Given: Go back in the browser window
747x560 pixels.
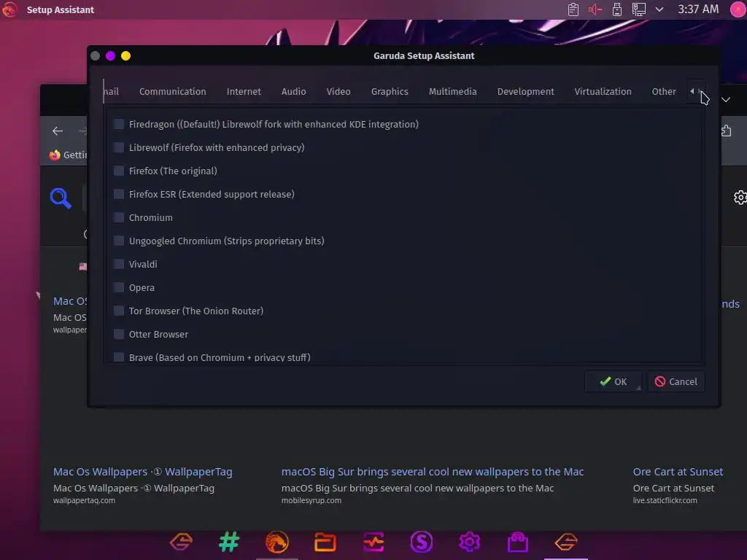Looking at the screenshot, I should pyautogui.click(x=58, y=131).
